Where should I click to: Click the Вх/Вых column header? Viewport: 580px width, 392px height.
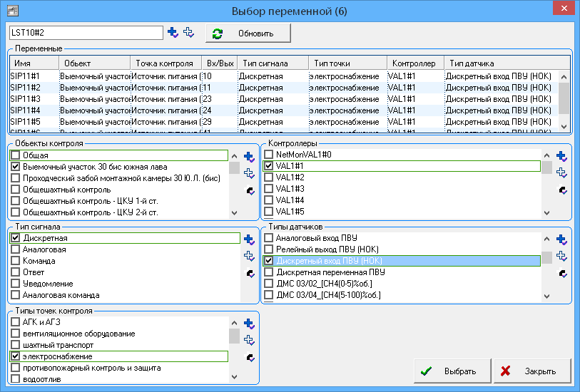[220, 63]
